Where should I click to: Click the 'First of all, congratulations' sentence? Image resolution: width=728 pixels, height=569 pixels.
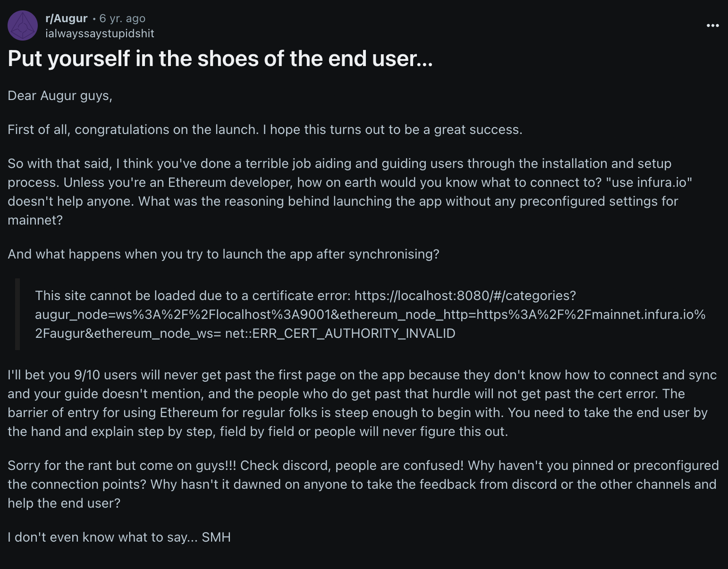tap(265, 130)
